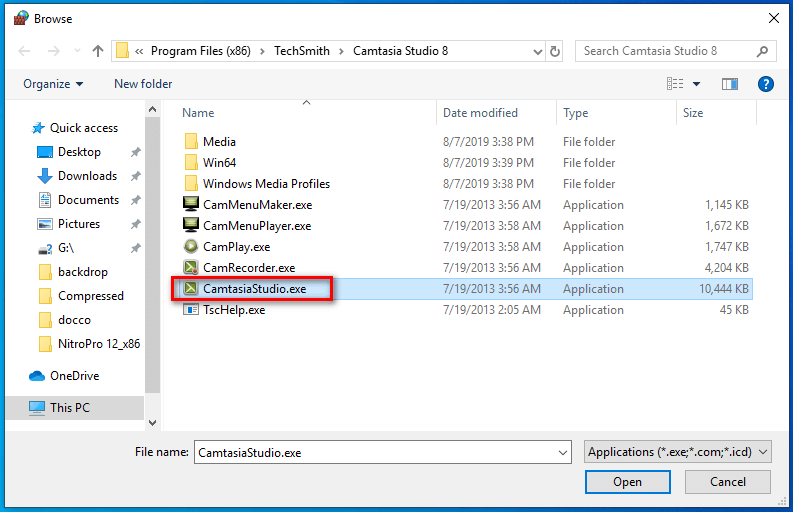Open NitroPro 12_x86 folder in sidebar
This screenshot has height=512, width=793.
click(99, 344)
